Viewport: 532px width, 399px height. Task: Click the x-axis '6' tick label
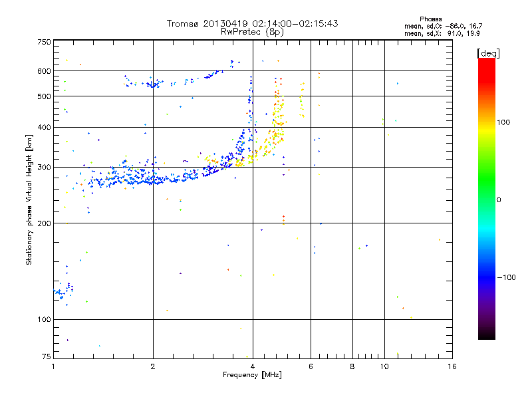point(311,366)
